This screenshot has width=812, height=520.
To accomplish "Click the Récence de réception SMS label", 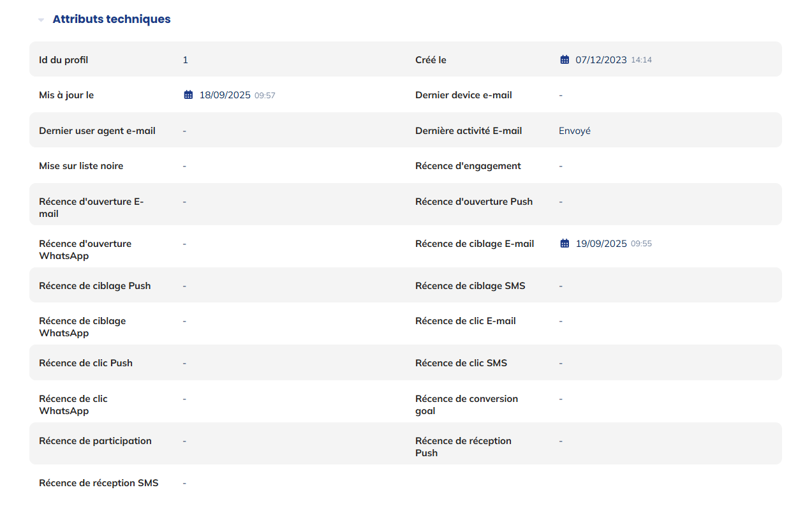I will pos(99,483).
